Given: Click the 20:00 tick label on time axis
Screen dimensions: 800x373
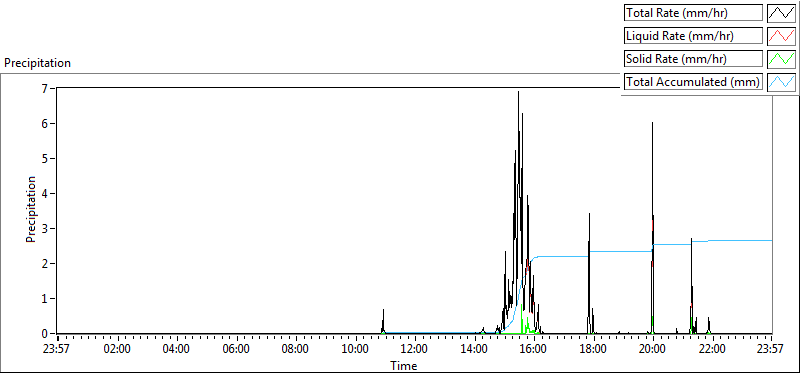Looking at the screenshot, I should pos(653,349).
